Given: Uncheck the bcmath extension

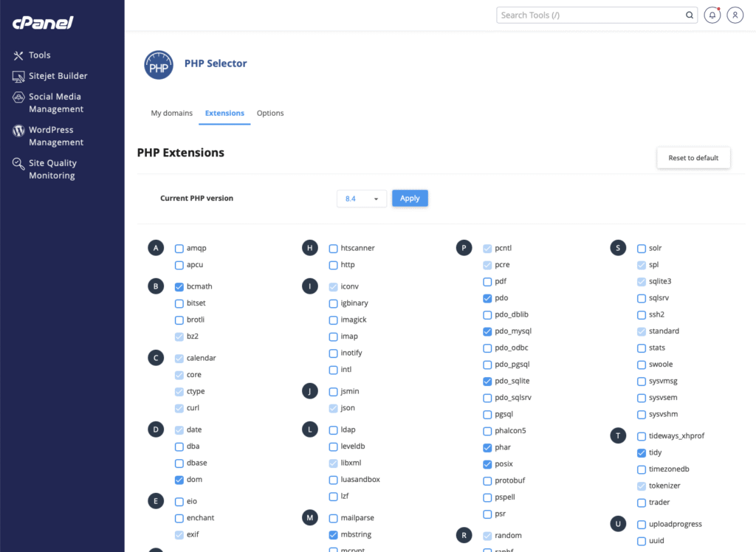Looking at the screenshot, I should tap(179, 286).
